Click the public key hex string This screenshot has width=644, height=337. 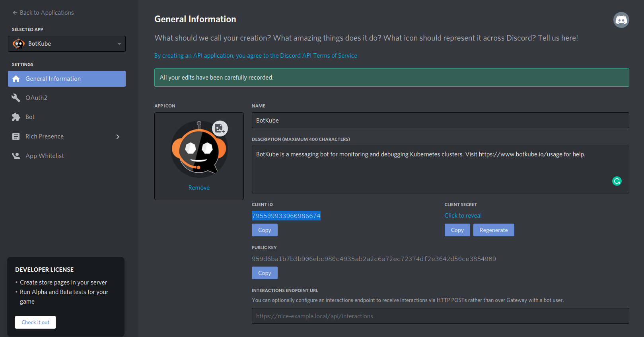click(374, 259)
